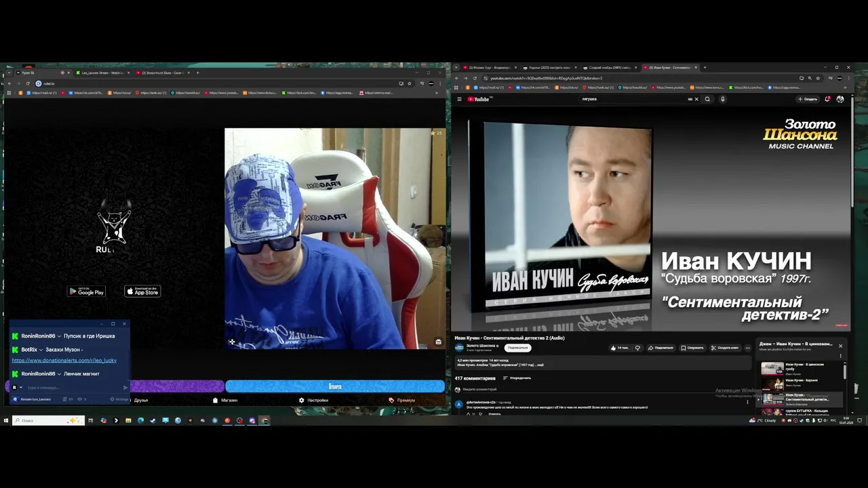Screen dimensions: 868x488
Task: Expand RoninRonin86 dropdown on Пупсик message
Action: point(59,336)
